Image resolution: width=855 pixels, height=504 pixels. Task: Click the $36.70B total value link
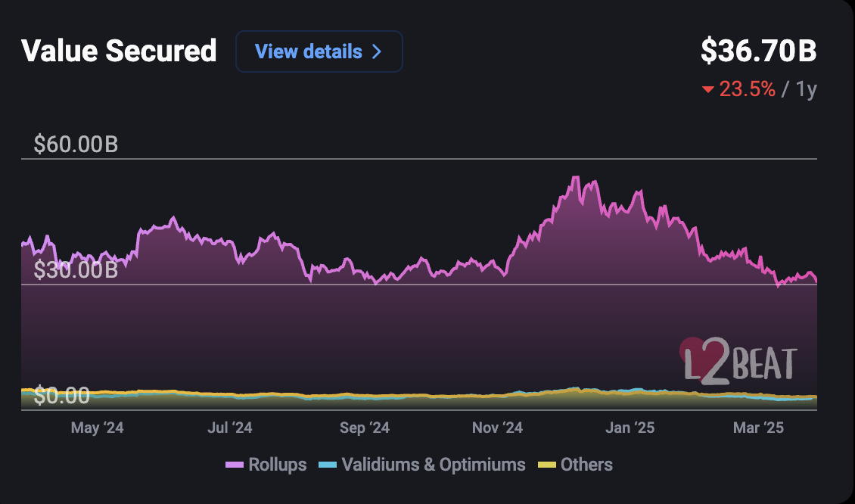point(758,51)
